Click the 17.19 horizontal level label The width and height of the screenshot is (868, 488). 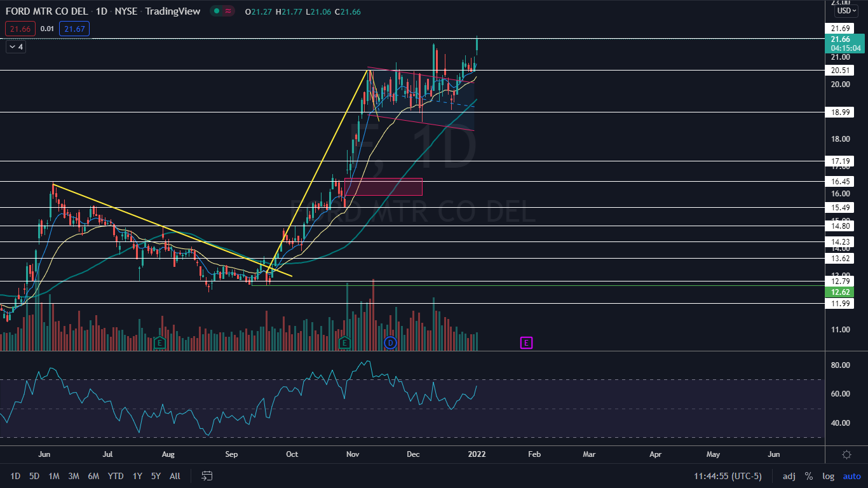tap(841, 161)
